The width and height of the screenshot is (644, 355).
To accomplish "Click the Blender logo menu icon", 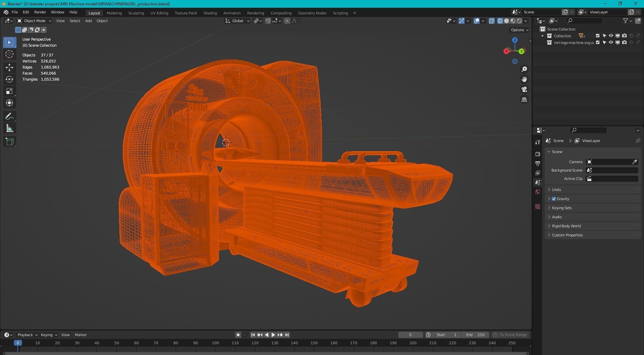I will point(6,12).
